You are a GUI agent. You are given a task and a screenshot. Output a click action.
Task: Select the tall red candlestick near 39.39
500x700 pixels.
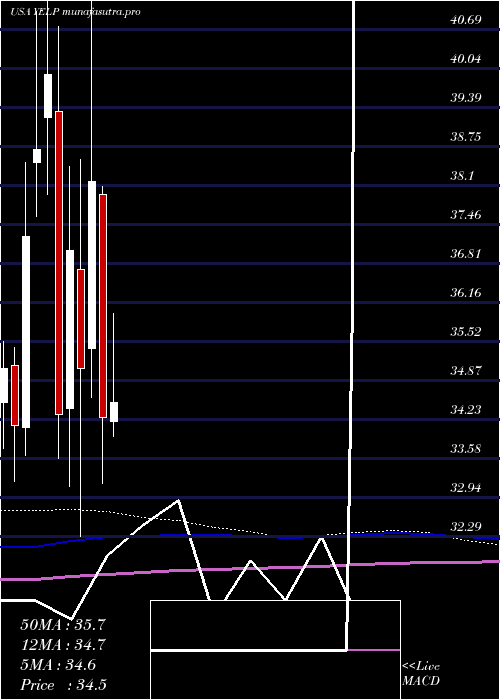59,262
